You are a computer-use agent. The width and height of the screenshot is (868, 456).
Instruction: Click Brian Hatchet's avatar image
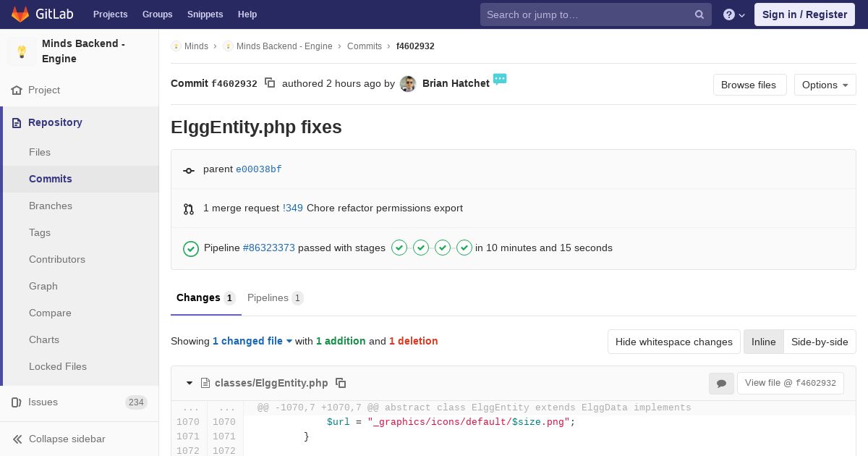tap(408, 84)
